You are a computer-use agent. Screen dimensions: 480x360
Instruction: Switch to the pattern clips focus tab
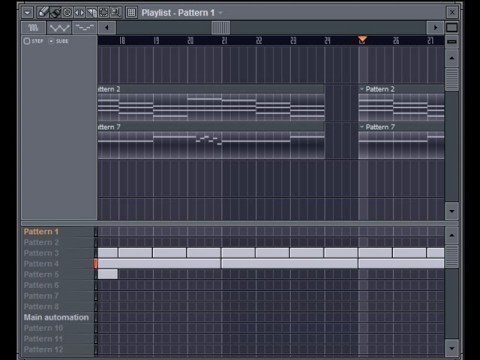point(85,28)
